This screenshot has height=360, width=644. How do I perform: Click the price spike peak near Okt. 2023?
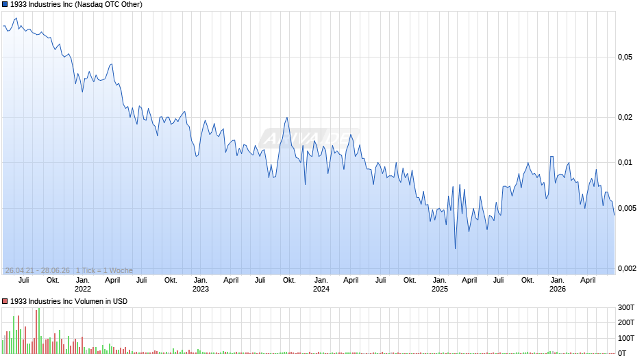[x=286, y=118]
